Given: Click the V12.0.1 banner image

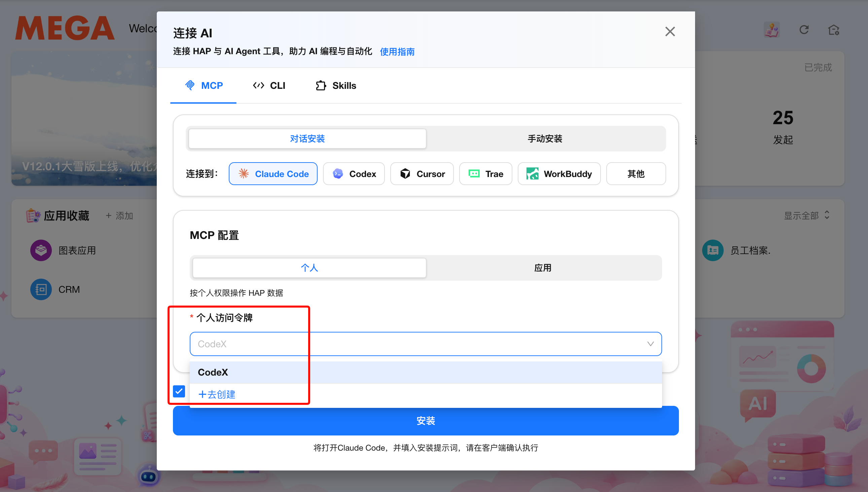Looking at the screenshot, I should pyautogui.click(x=84, y=118).
